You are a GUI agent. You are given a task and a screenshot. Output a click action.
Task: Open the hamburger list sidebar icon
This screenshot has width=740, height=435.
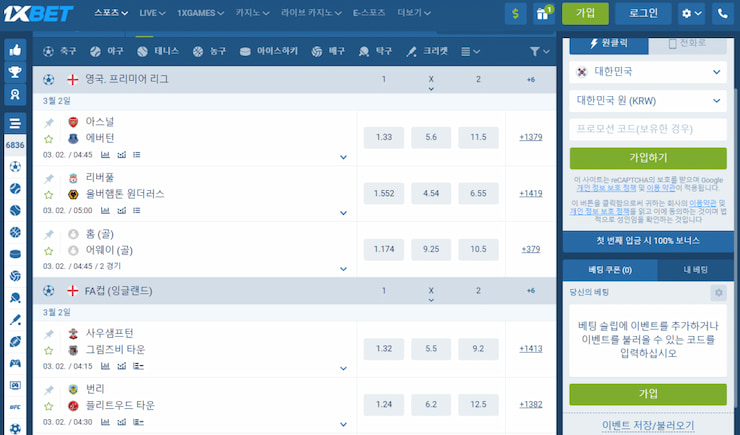click(15, 124)
